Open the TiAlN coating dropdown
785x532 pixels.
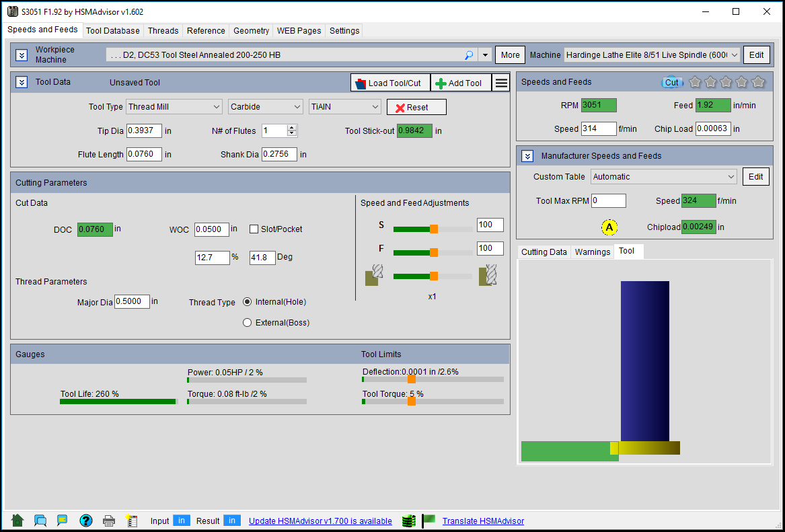[345, 107]
